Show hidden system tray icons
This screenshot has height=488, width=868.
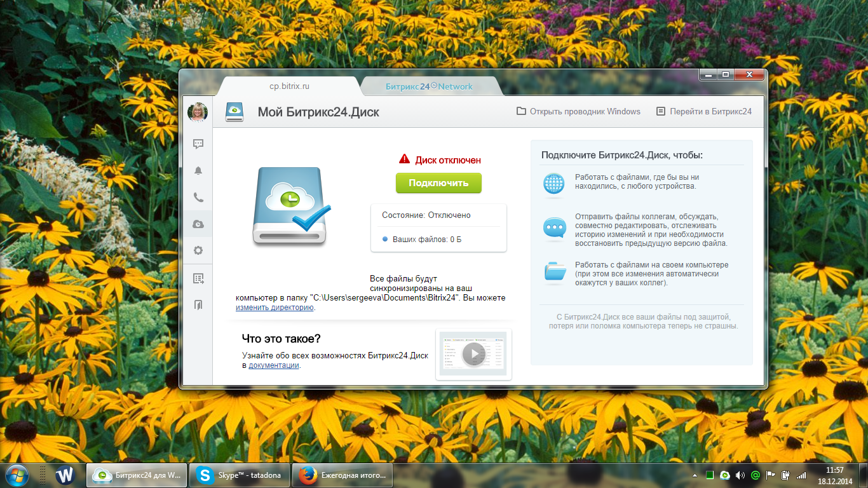[x=695, y=475]
